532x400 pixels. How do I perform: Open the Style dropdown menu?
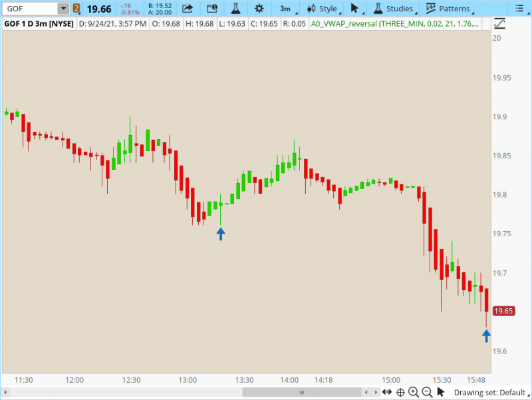323,9
